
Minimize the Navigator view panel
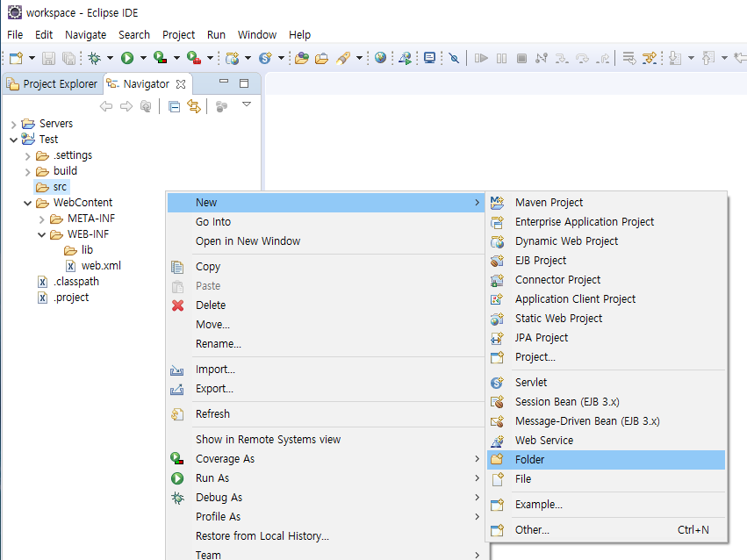point(224,82)
